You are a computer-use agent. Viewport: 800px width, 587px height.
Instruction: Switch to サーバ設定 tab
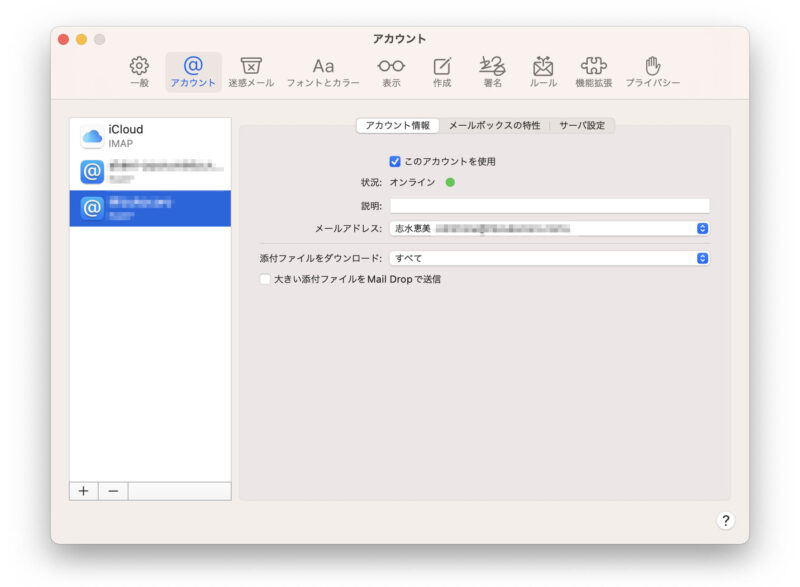(581, 126)
